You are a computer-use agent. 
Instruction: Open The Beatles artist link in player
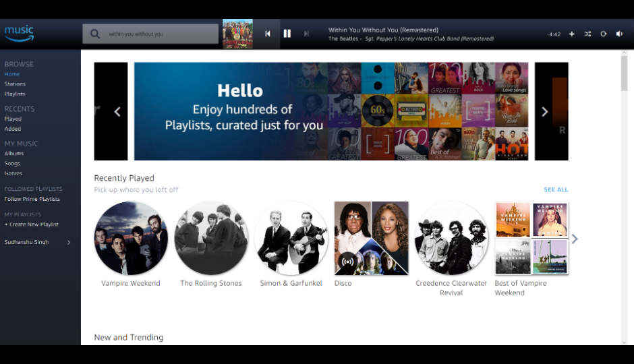point(343,39)
